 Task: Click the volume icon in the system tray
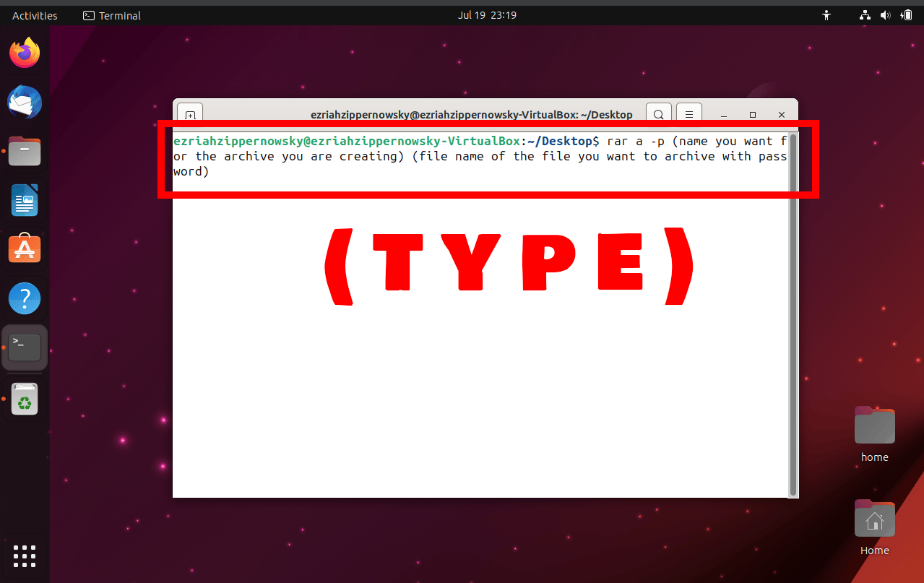point(885,14)
